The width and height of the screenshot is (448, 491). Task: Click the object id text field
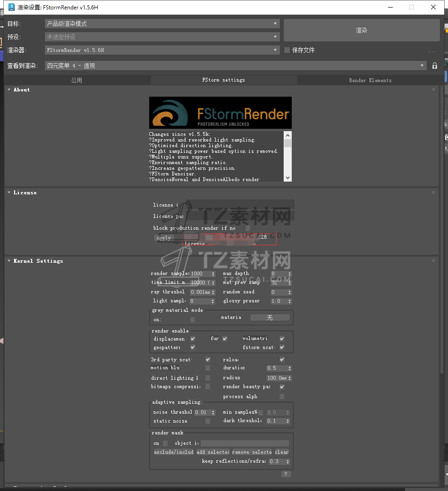[x=245, y=443]
